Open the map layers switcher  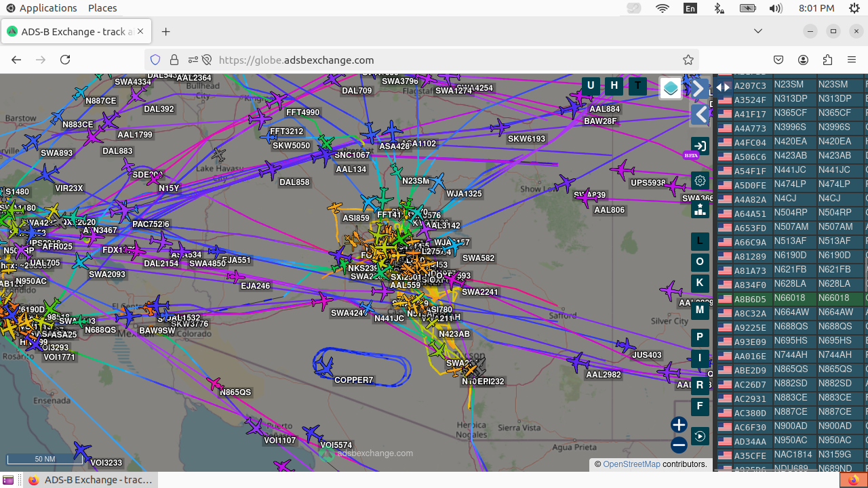671,88
